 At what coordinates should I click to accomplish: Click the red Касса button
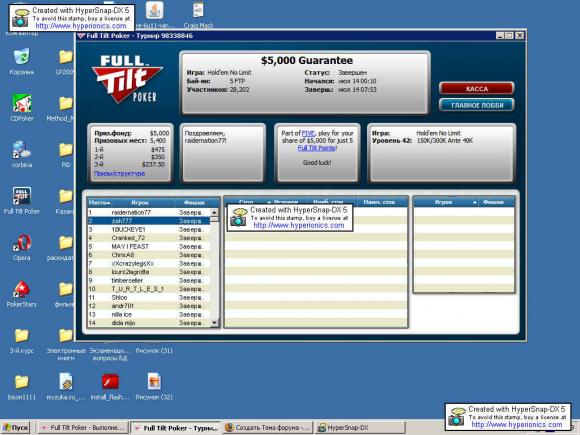(476, 89)
